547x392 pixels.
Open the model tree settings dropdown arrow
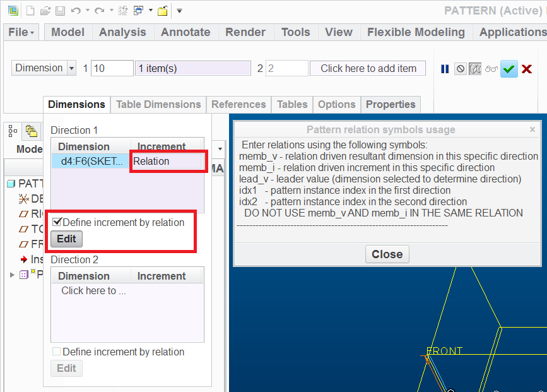tap(220, 149)
